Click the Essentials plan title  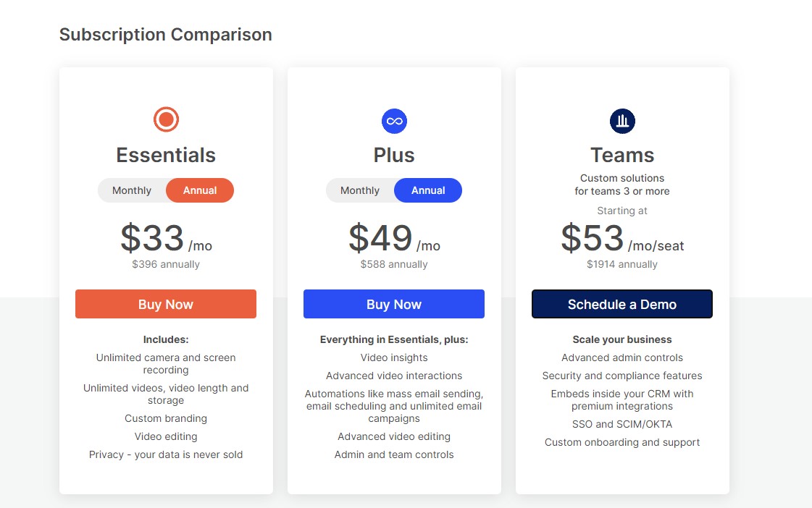[166, 155]
